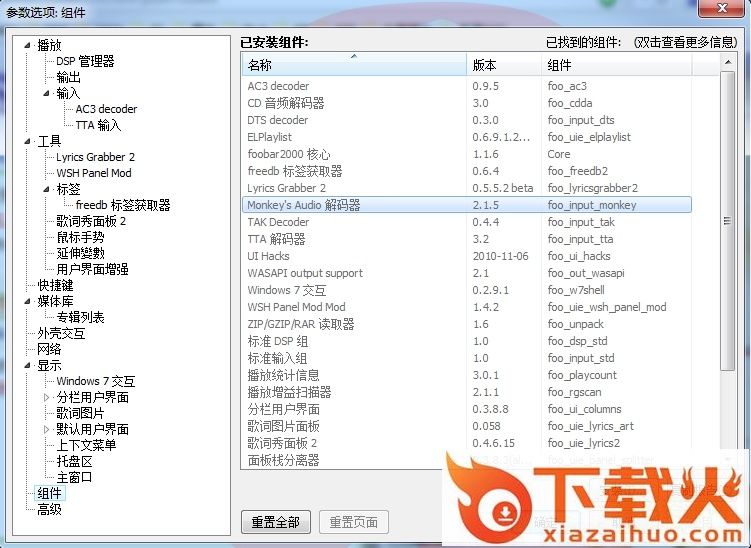Select CD 音频解码器 component row
The height and width of the screenshot is (548, 751).
[467, 103]
